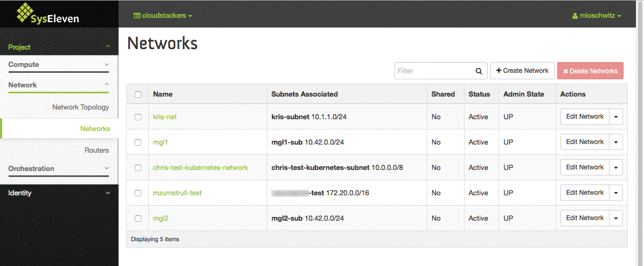
Task: Open Network Topology in sidebar
Action: 80,107
